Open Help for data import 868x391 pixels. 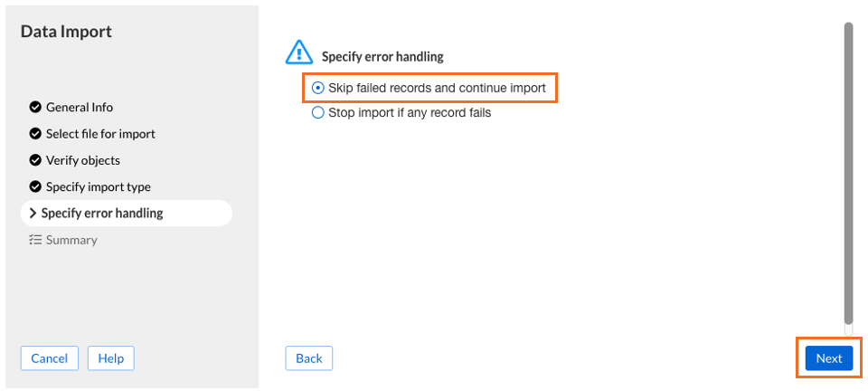(x=110, y=358)
